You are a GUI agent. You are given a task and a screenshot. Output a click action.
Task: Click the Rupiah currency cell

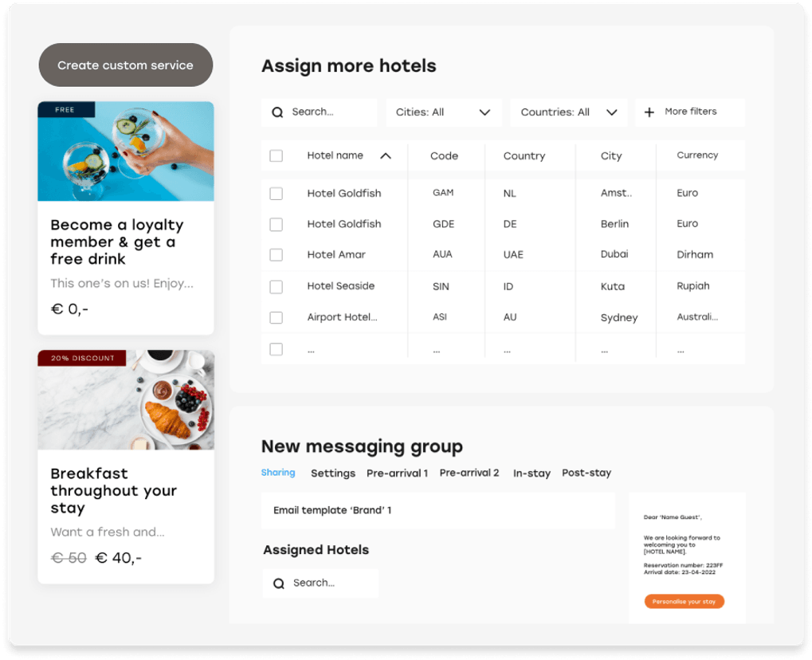click(x=693, y=286)
